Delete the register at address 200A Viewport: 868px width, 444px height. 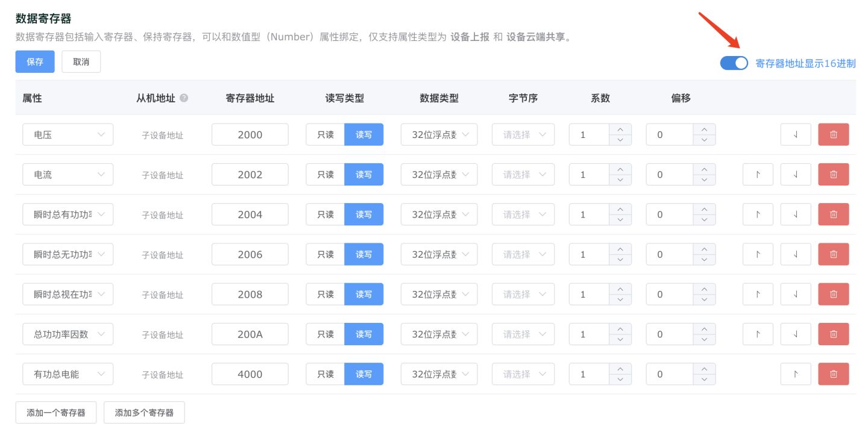click(833, 334)
